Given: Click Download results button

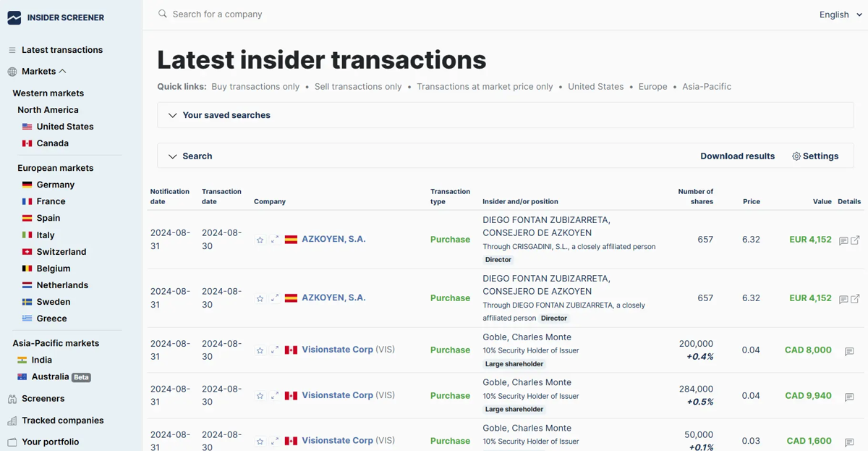Looking at the screenshot, I should point(737,156).
